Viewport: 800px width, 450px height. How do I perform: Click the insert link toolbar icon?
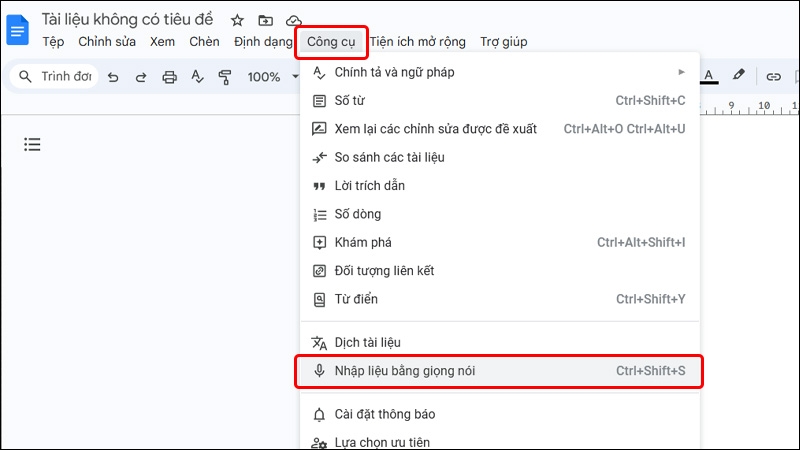(x=773, y=77)
